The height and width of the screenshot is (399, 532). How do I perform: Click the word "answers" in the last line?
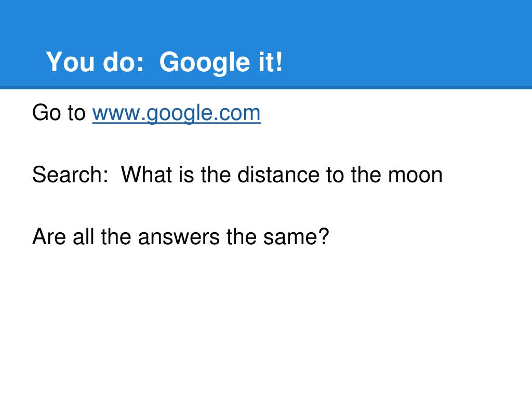(179, 237)
